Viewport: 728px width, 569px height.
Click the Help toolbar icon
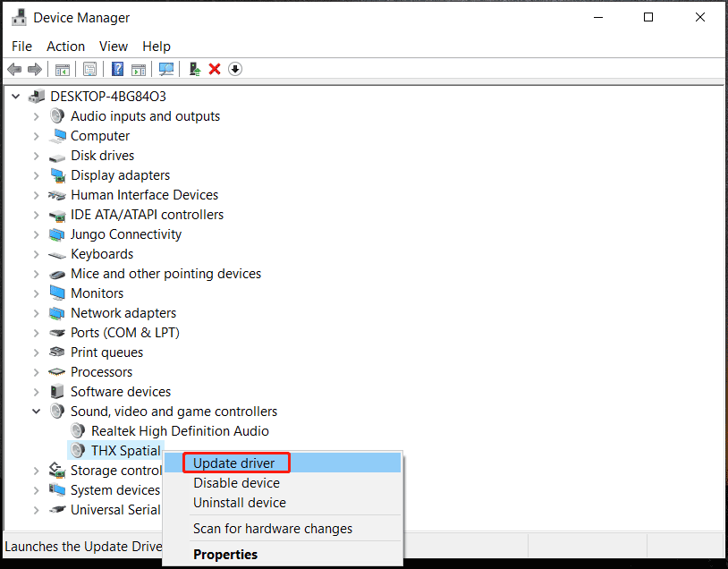pos(116,69)
